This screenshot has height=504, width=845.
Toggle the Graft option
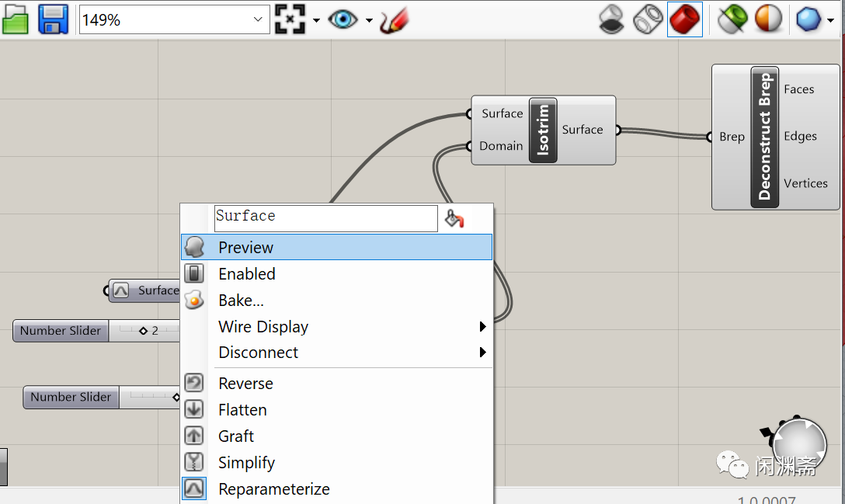[x=337, y=436]
